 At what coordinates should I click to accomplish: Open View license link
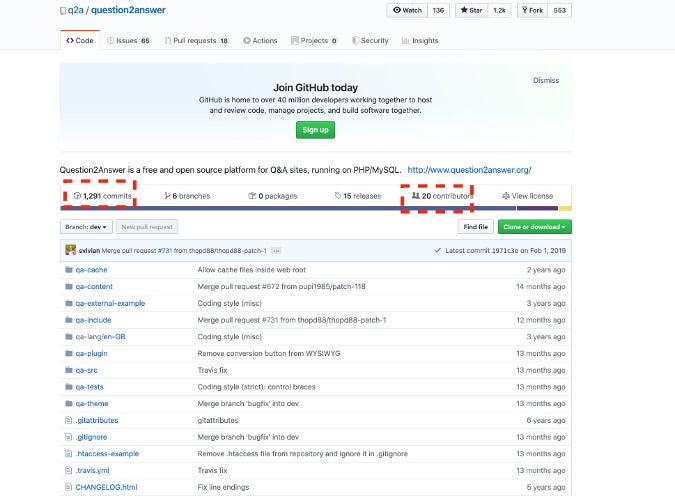(527, 196)
